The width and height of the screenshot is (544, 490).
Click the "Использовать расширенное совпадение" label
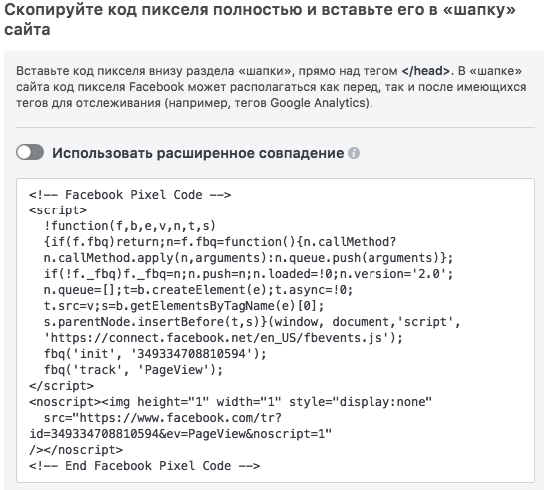[198, 153]
